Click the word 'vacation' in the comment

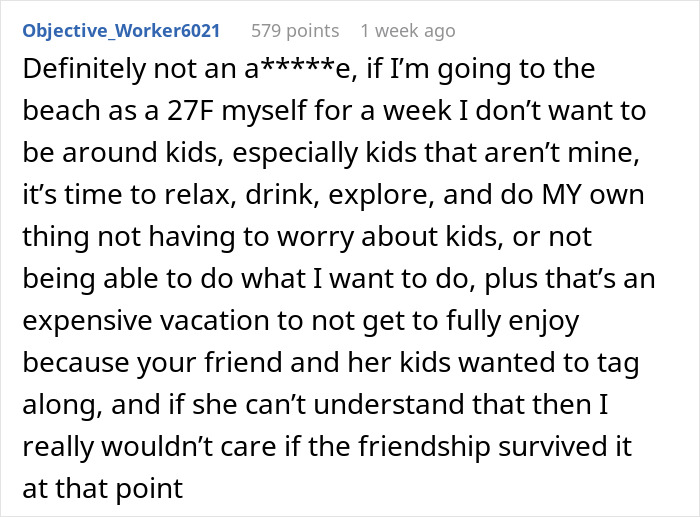(x=215, y=321)
